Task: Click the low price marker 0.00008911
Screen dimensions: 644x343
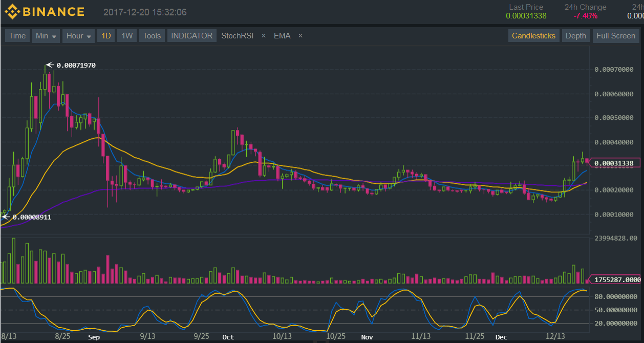Action: click(32, 217)
